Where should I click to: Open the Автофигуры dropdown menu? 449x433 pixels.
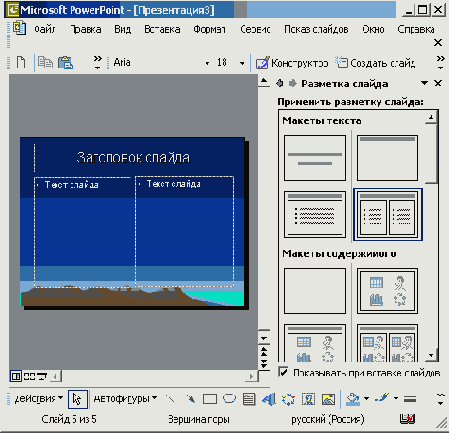125,398
